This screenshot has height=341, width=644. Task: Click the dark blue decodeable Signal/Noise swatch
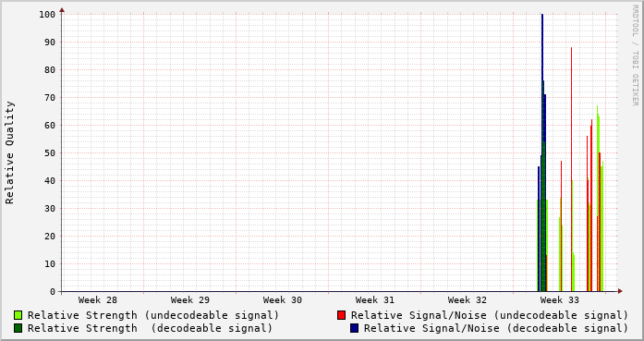[x=355, y=328]
